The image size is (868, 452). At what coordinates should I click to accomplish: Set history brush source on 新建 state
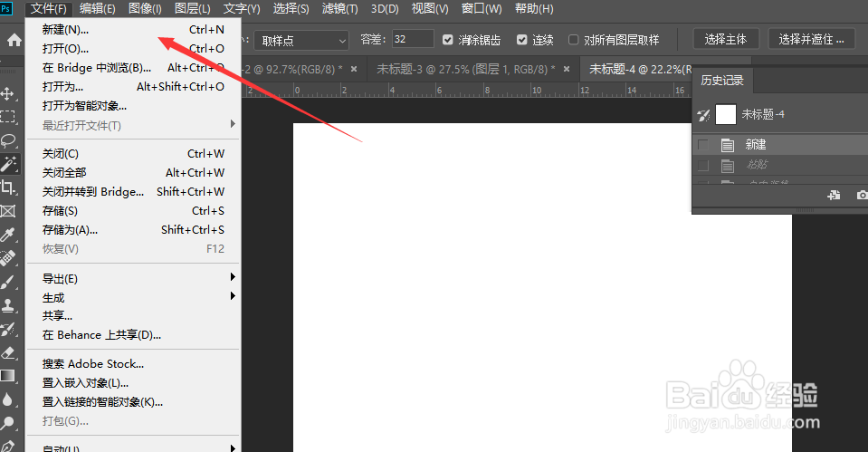pos(703,145)
